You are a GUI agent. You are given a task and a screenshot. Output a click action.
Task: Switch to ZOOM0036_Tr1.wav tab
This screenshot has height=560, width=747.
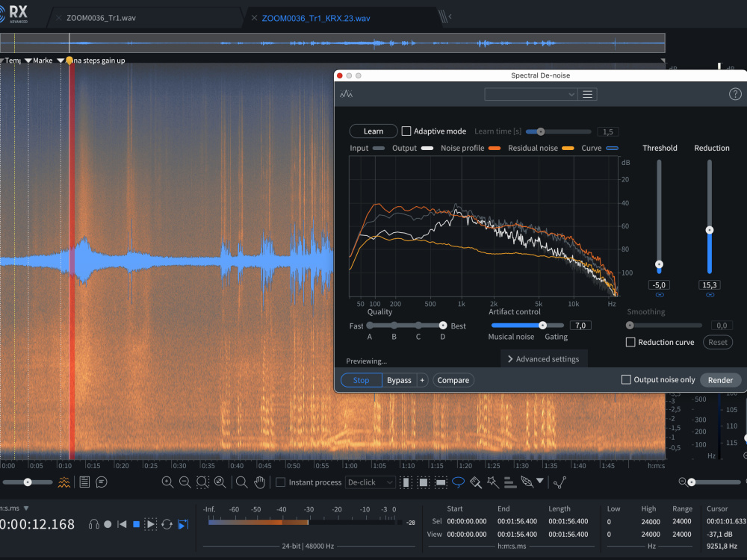click(101, 18)
